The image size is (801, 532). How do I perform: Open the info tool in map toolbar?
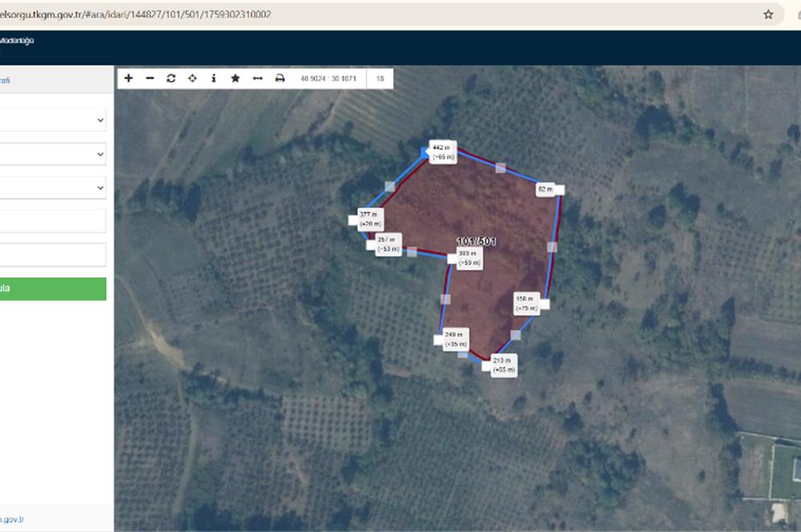(214, 79)
